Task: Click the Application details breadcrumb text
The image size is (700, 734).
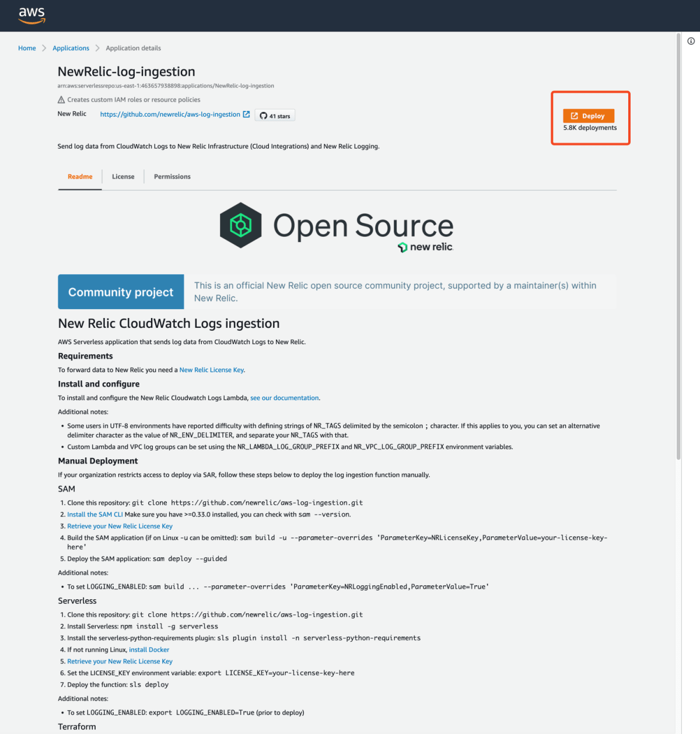Action: pos(133,48)
